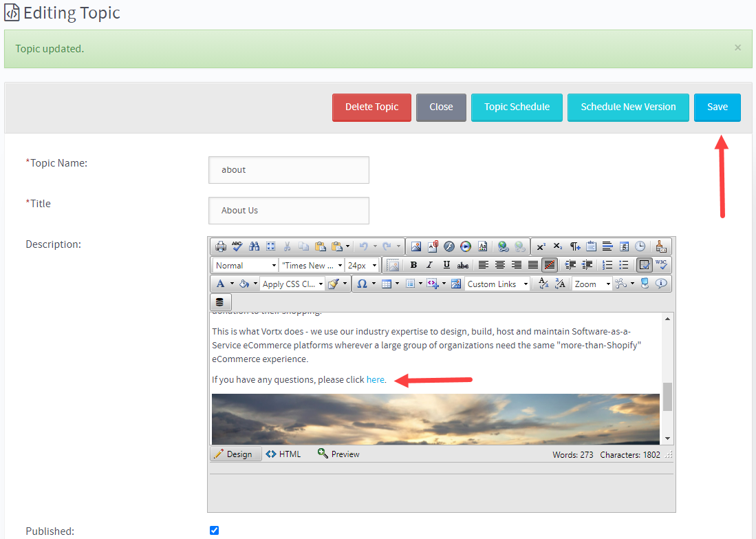Toggle superscript formatting

542,246
